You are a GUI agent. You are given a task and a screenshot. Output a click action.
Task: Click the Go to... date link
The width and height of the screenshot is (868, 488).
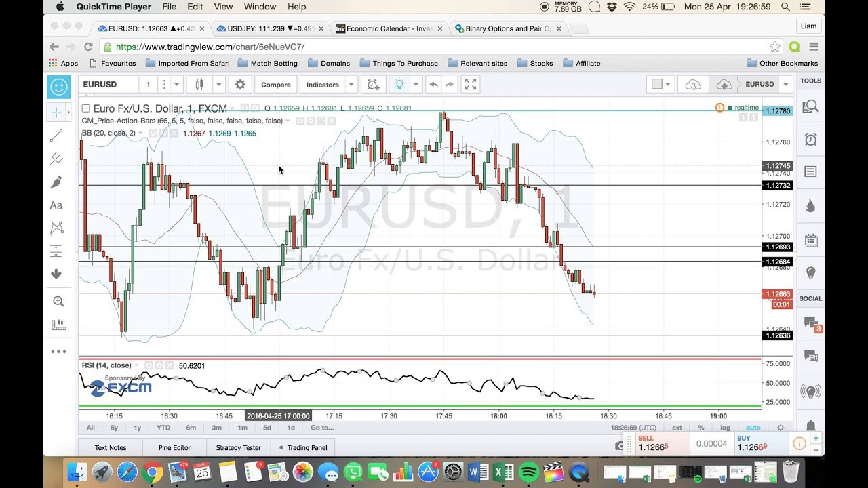(x=322, y=428)
